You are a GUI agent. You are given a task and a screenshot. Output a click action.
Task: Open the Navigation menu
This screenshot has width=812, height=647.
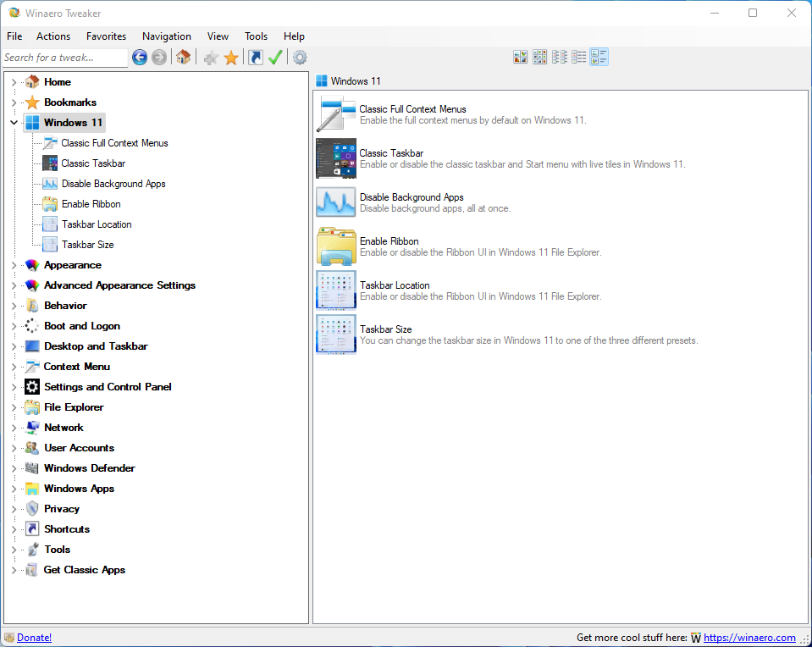click(167, 36)
